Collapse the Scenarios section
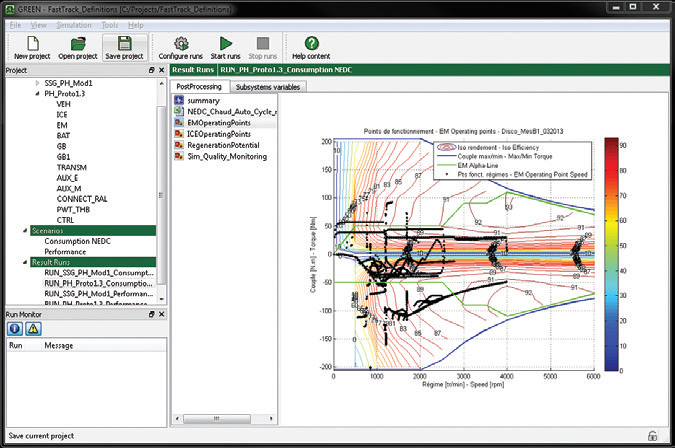 [25, 231]
